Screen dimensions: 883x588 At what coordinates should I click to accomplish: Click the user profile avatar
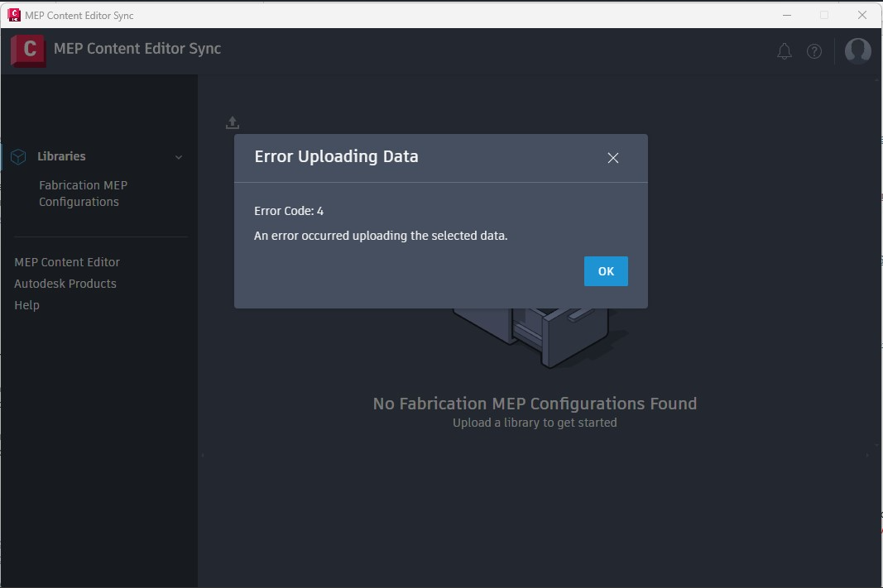click(x=857, y=50)
